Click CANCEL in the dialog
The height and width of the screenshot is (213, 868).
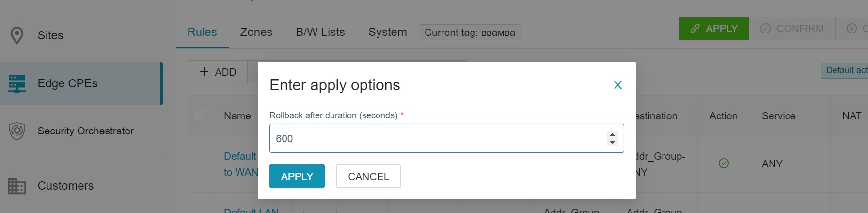368,176
